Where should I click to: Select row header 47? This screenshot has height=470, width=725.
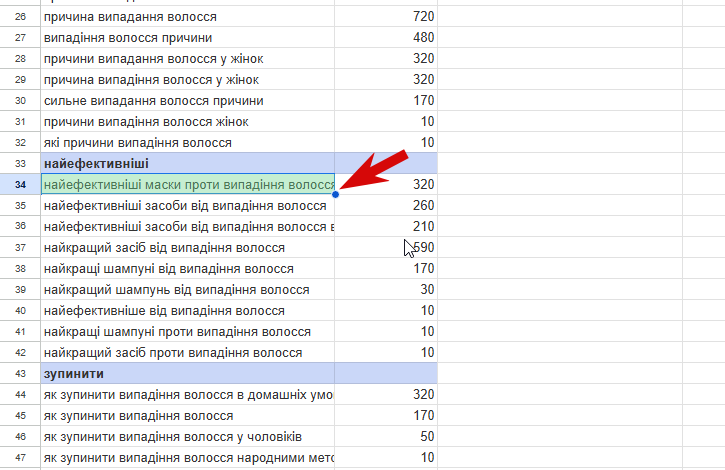[x=20, y=458]
